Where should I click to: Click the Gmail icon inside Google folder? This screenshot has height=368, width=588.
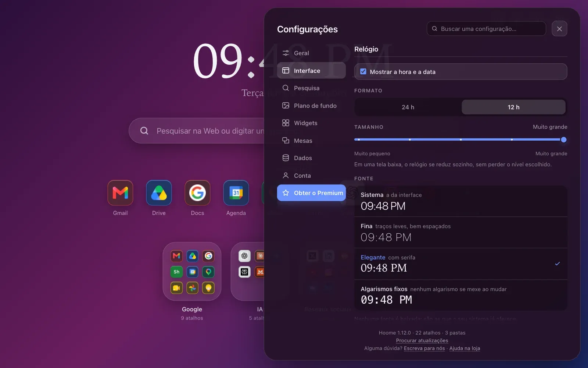tap(176, 256)
